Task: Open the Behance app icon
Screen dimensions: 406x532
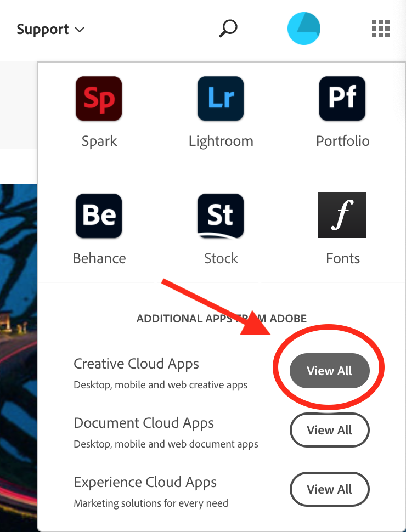Action: coord(99,216)
